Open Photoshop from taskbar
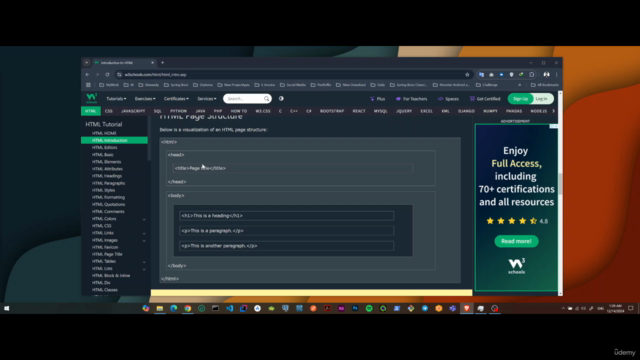This screenshot has height=360, width=640. (x=355, y=309)
